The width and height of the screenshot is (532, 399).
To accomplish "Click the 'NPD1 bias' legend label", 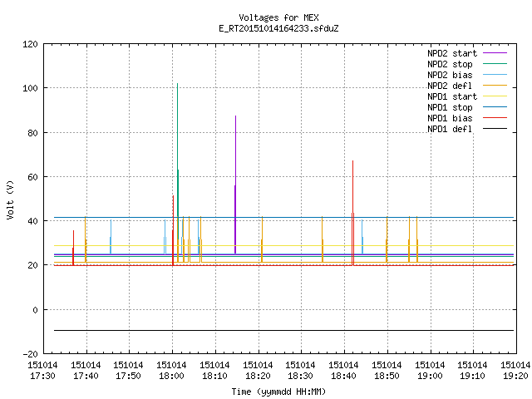I will [450, 118].
